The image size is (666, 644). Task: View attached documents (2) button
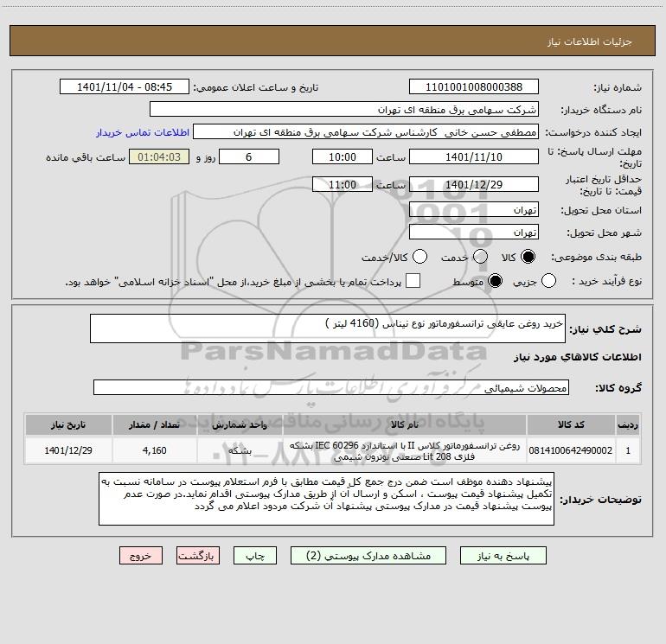(x=368, y=556)
